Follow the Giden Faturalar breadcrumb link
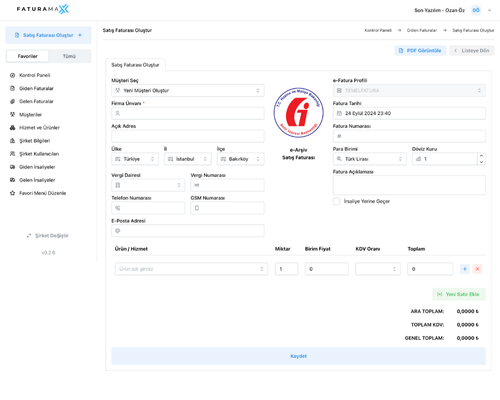 [x=422, y=30]
